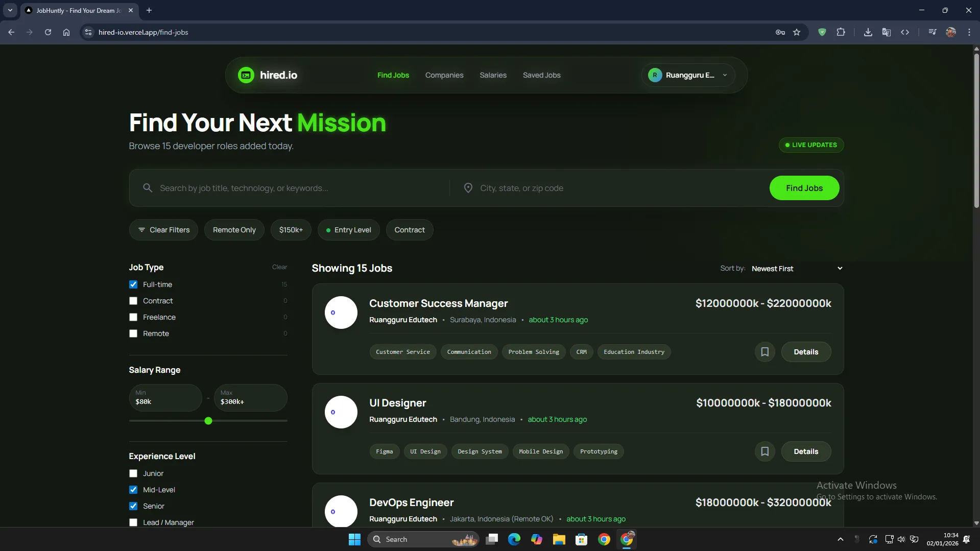The width and height of the screenshot is (980, 551).
Task: Bookmark the Customer Success Manager job
Action: pyautogui.click(x=764, y=352)
